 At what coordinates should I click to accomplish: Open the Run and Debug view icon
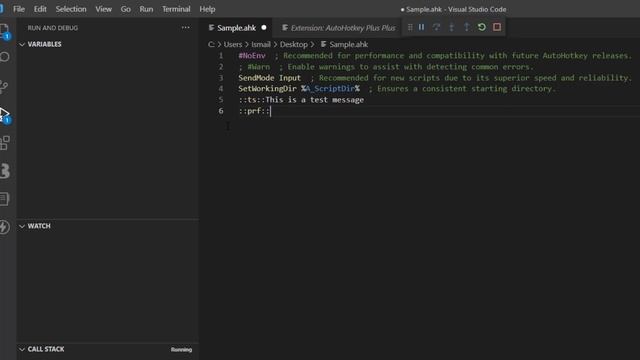click(x=4, y=114)
